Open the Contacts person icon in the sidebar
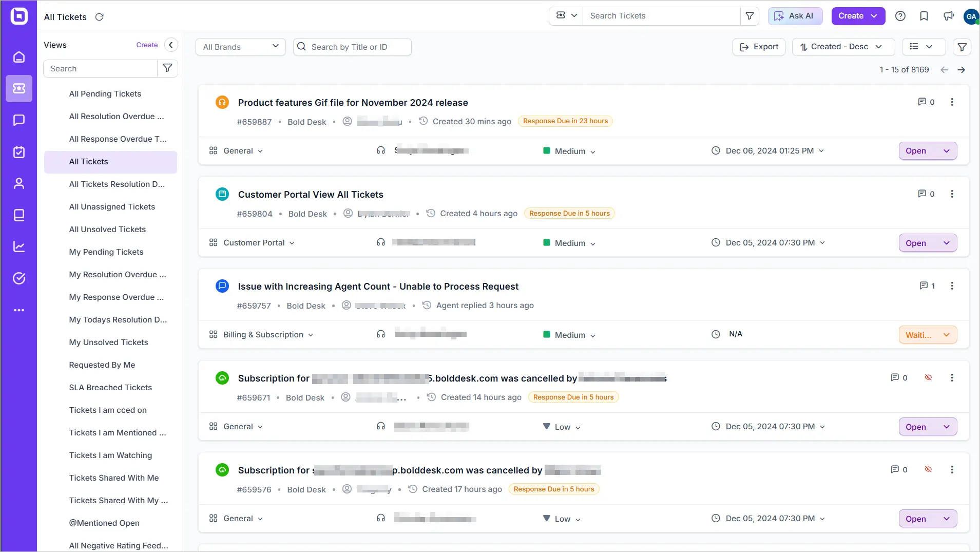This screenshot has height=552, width=980. (x=19, y=183)
